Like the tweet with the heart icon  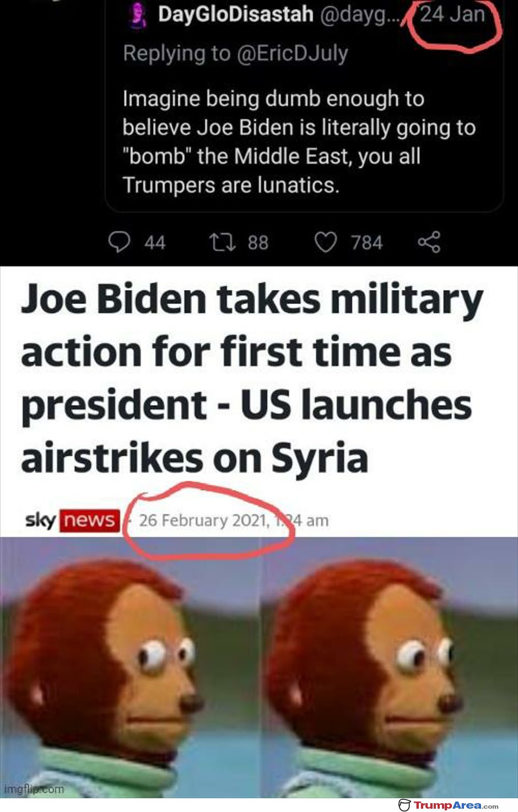(x=325, y=242)
